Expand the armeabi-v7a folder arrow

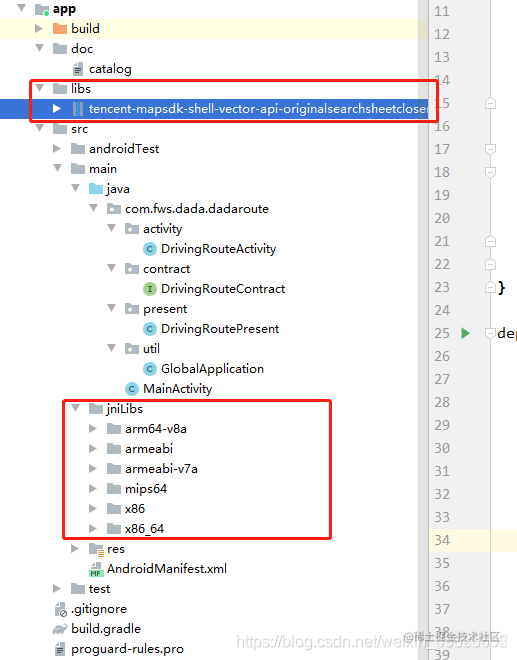pos(93,468)
